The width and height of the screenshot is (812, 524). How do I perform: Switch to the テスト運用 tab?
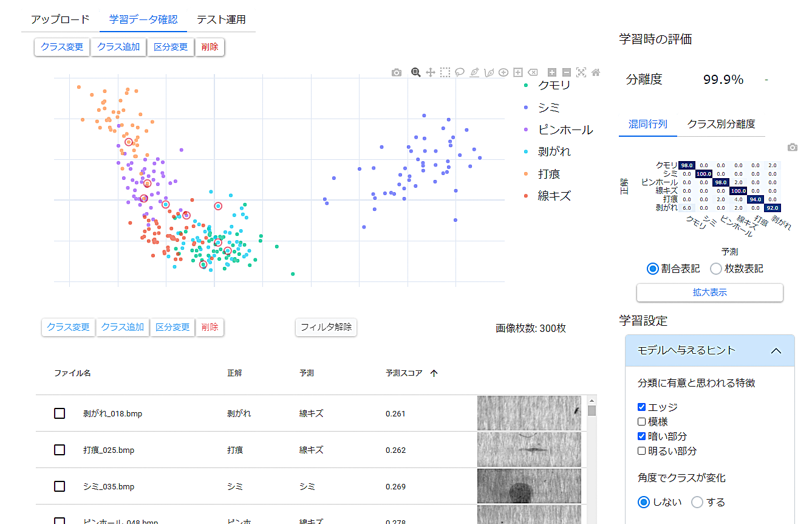tap(221, 19)
